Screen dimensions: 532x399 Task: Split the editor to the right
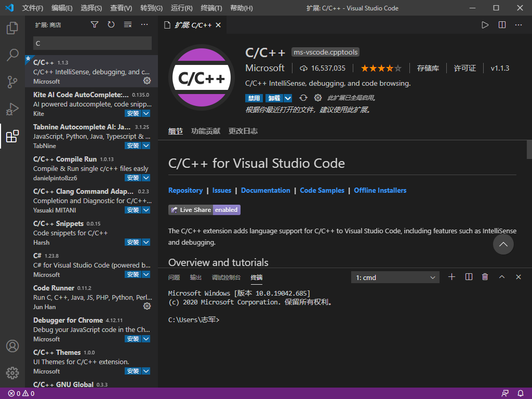point(502,25)
